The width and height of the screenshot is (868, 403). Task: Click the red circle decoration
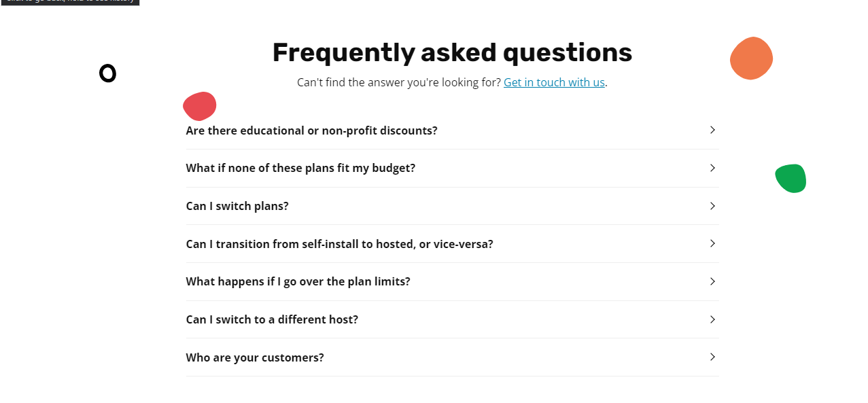click(199, 106)
